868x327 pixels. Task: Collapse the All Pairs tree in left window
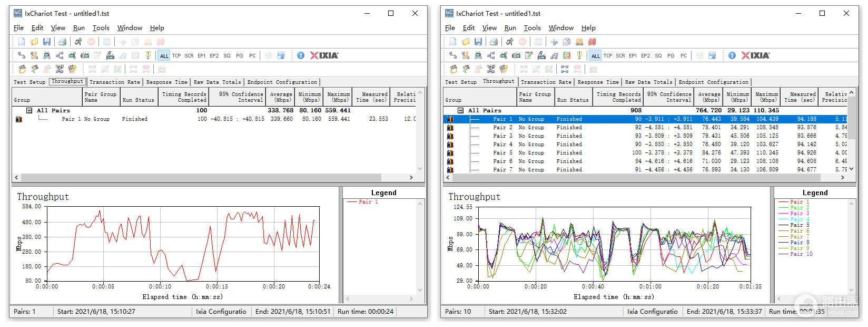tap(29, 111)
